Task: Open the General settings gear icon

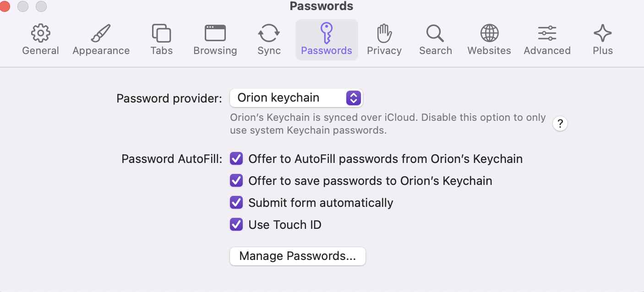Action: click(x=40, y=33)
